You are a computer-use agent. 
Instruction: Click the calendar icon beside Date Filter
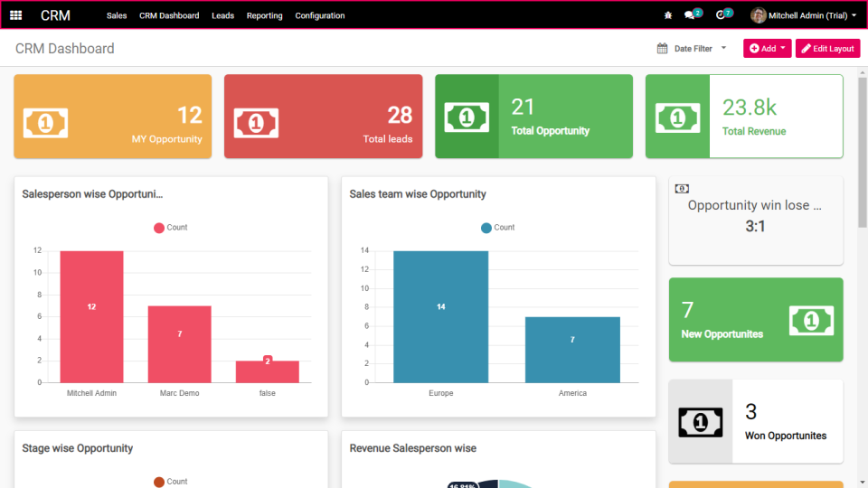click(662, 49)
